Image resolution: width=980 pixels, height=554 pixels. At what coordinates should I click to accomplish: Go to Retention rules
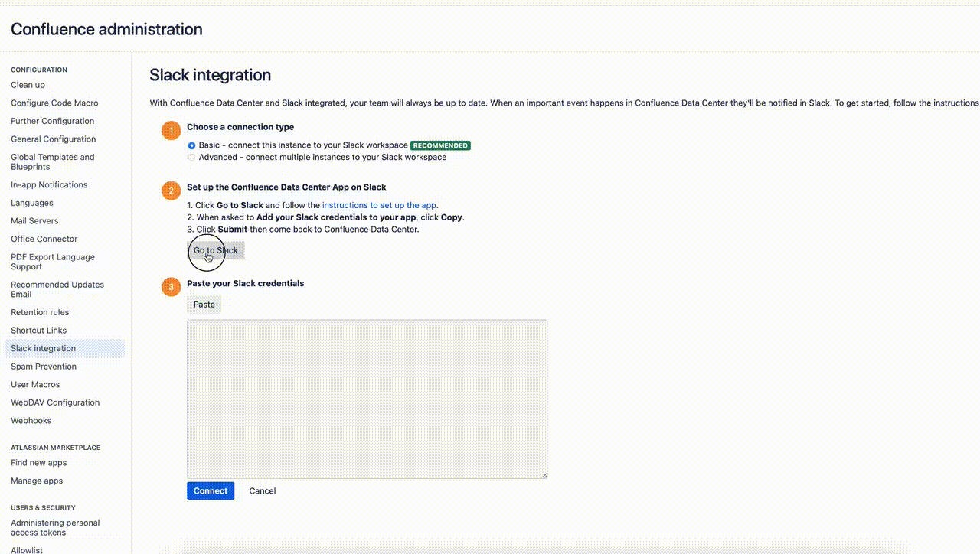tap(40, 312)
